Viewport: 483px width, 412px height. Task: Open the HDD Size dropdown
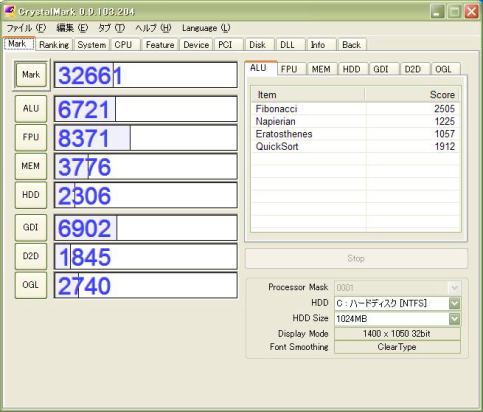[x=397, y=319]
